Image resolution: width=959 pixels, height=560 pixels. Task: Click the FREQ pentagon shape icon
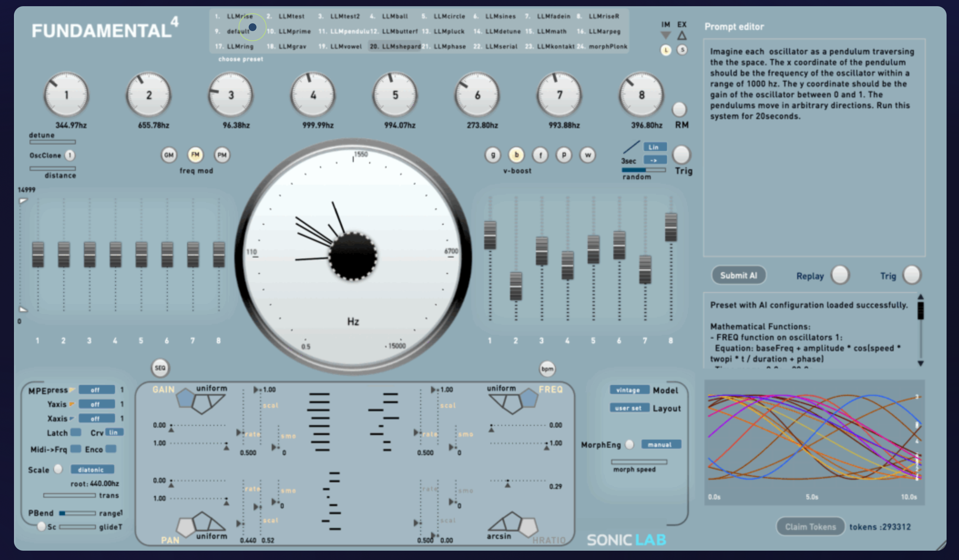pos(529,398)
